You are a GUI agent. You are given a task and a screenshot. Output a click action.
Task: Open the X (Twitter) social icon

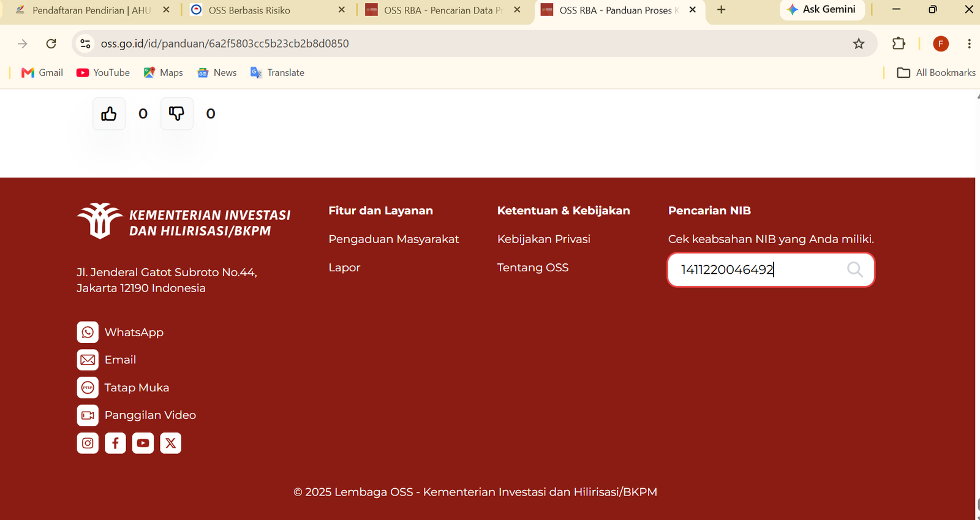coord(170,443)
